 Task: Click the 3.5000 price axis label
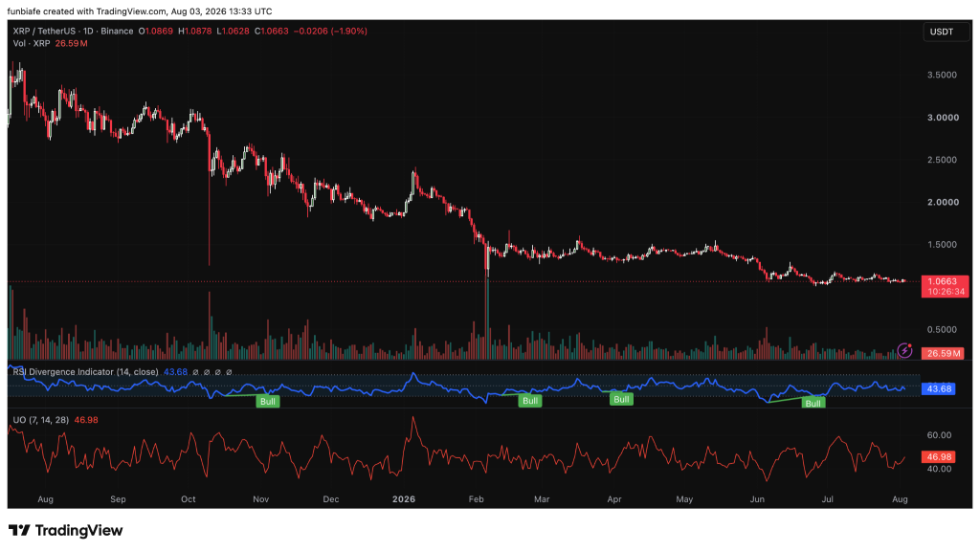point(942,75)
